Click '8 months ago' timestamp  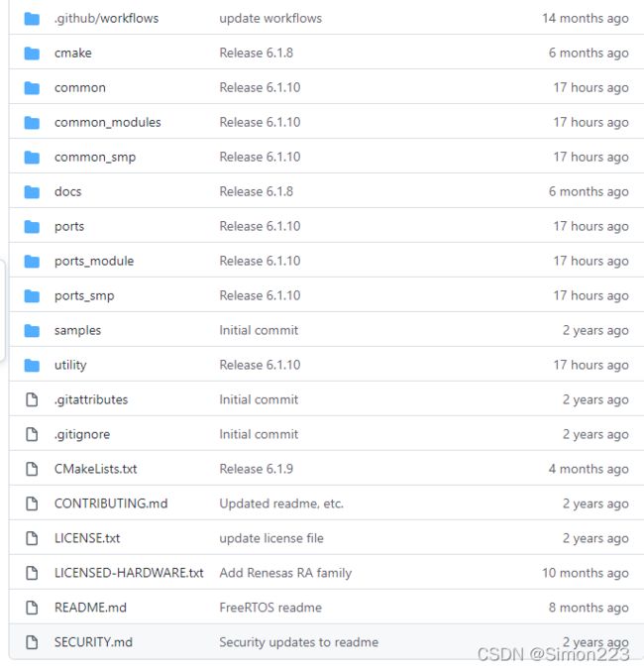click(x=589, y=608)
